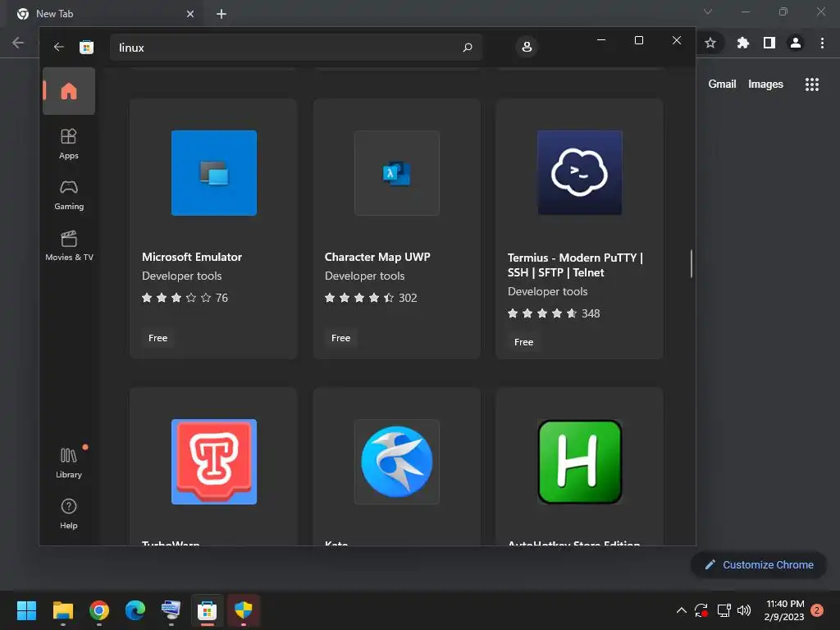Click the 'Character Map UWP' title

tap(377, 257)
